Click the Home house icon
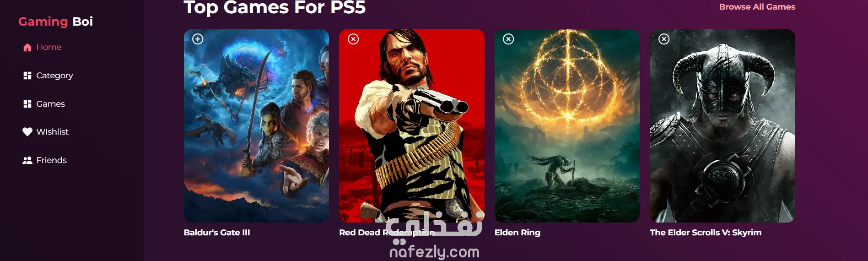 pos(27,47)
